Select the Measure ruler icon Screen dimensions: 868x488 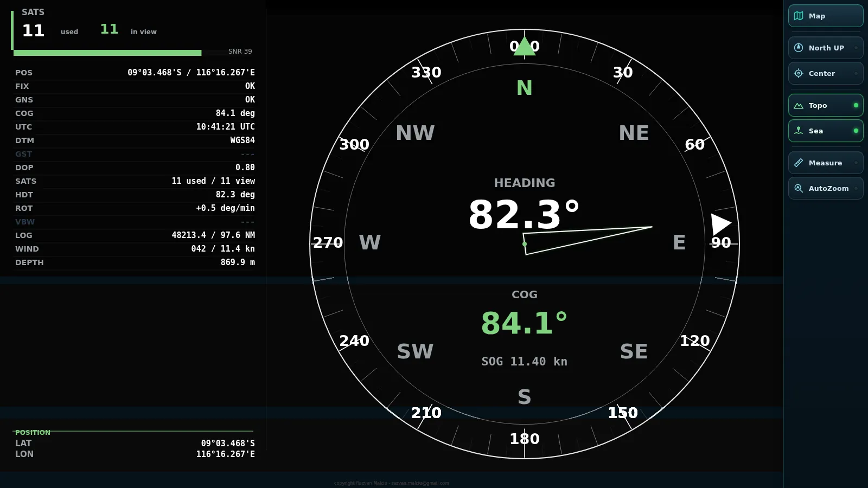point(799,163)
